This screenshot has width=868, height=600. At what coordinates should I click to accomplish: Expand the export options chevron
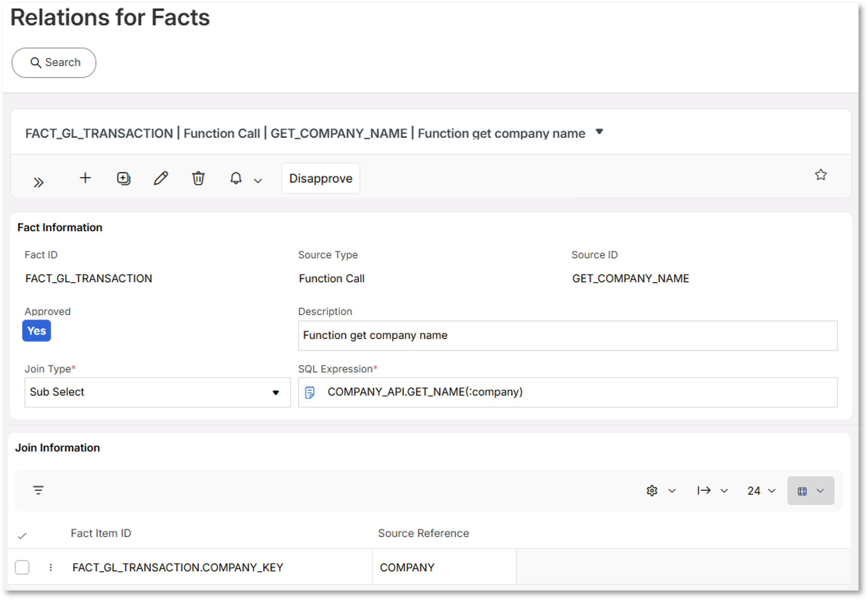click(x=724, y=491)
